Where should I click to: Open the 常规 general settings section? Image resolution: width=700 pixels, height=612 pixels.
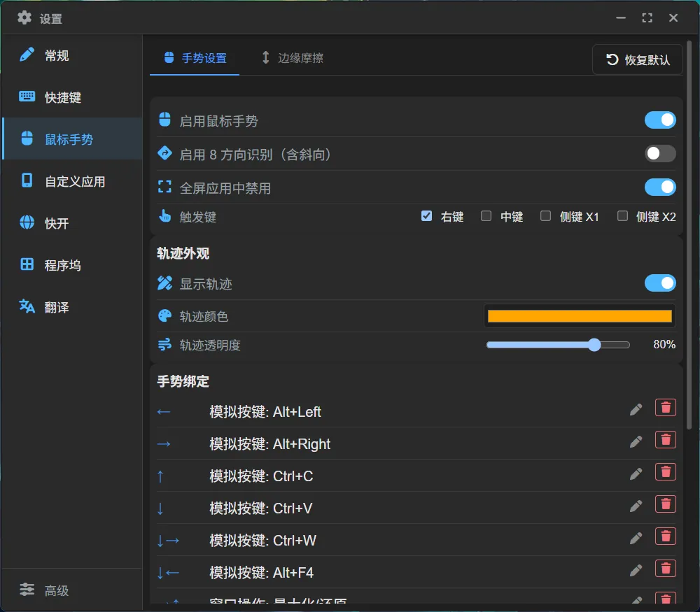pyautogui.click(x=72, y=55)
